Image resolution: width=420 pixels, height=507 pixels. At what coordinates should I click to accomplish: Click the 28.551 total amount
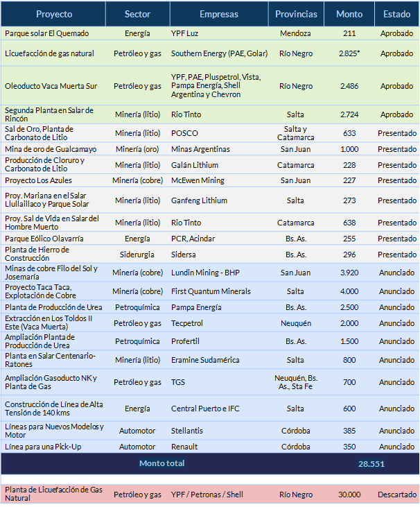pos(371,464)
